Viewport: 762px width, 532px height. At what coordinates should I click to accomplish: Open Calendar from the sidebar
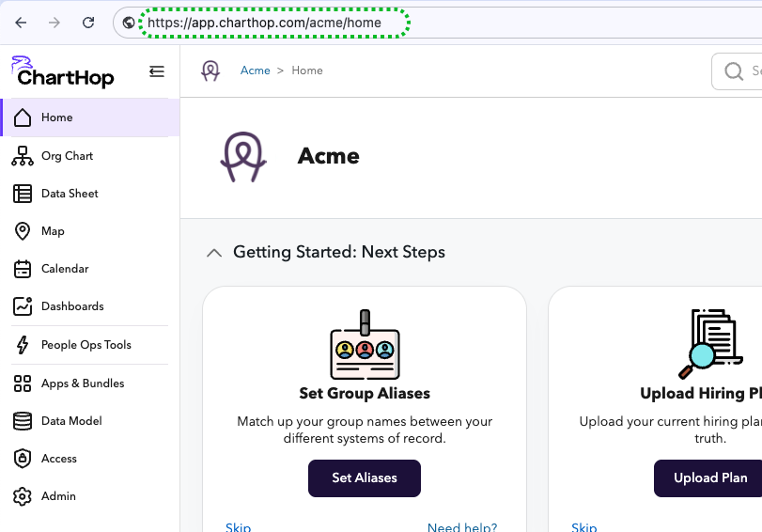tap(65, 269)
